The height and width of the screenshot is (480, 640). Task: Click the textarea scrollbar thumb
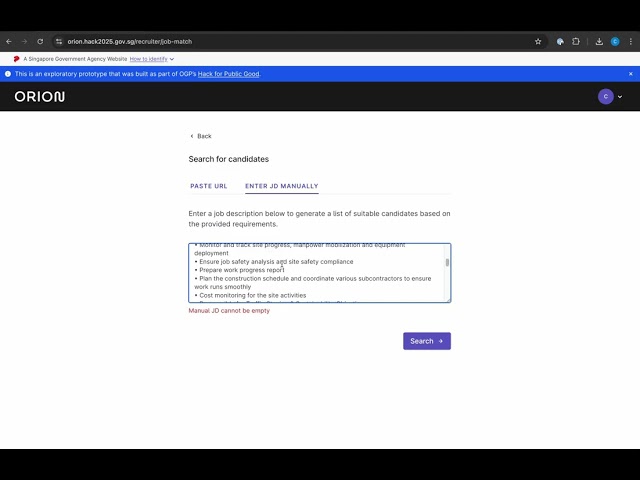pos(447,262)
